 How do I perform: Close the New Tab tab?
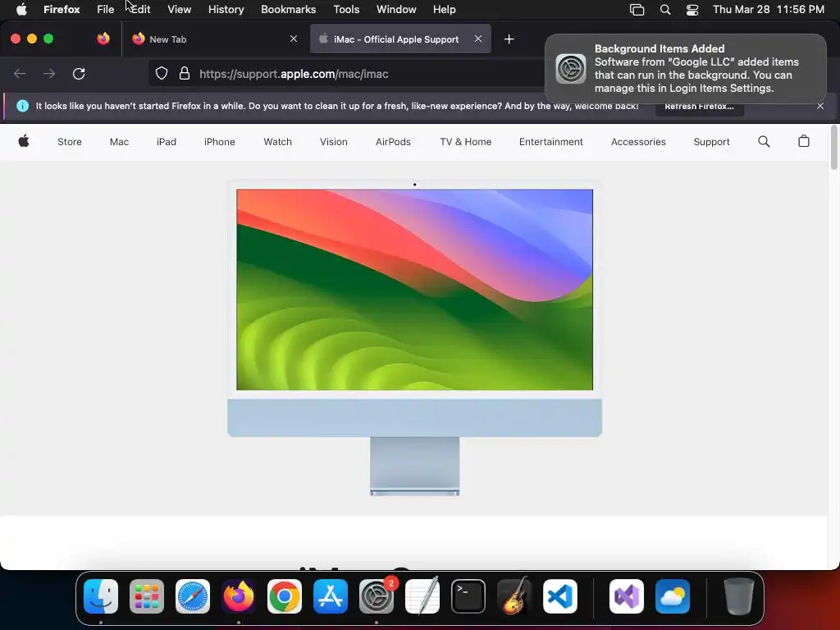point(294,39)
